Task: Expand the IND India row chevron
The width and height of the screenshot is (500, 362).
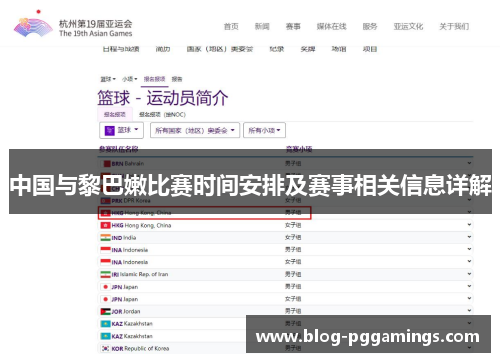Action: pos(469,237)
